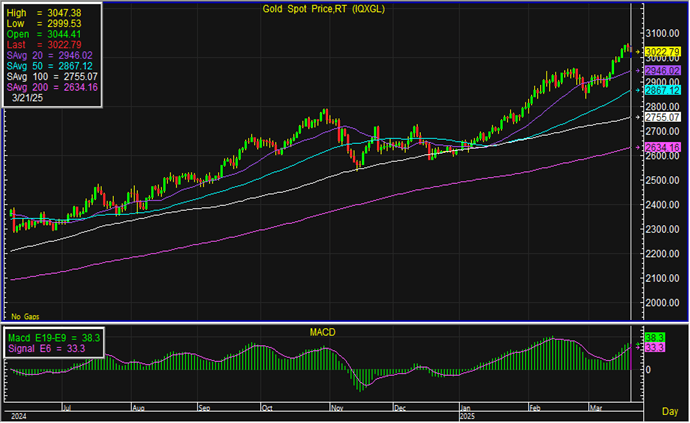The width and height of the screenshot is (690, 423).
Task: Click the Gold Spot Price chart title
Action: coord(317,8)
